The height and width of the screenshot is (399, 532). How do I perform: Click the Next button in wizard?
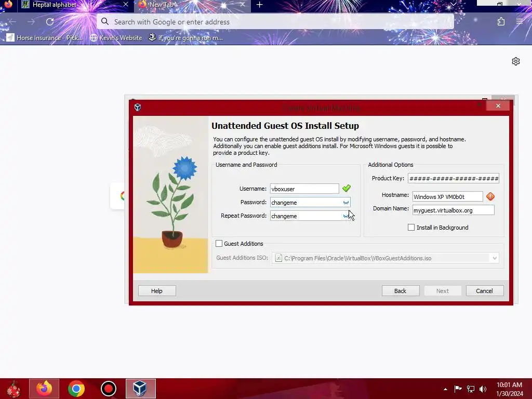click(x=443, y=291)
